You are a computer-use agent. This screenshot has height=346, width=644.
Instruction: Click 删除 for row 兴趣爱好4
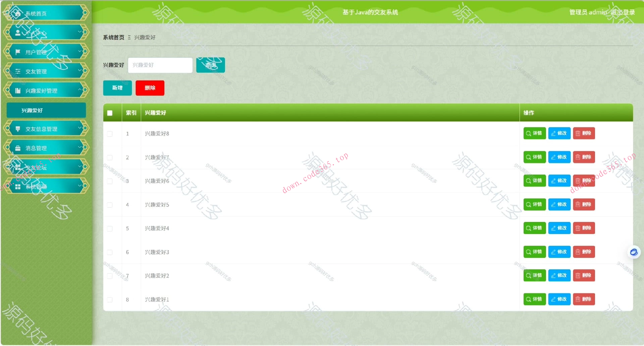point(584,228)
